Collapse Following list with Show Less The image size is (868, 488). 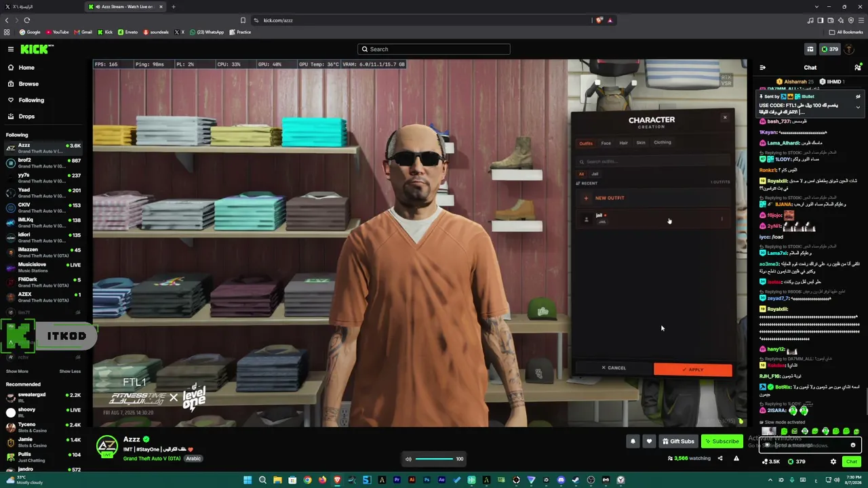[x=70, y=371]
